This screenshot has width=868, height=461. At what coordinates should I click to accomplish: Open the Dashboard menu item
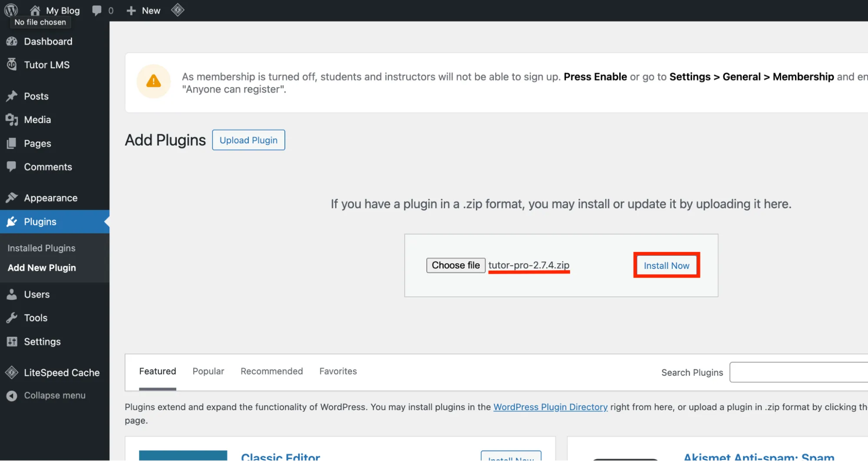[x=48, y=41]
